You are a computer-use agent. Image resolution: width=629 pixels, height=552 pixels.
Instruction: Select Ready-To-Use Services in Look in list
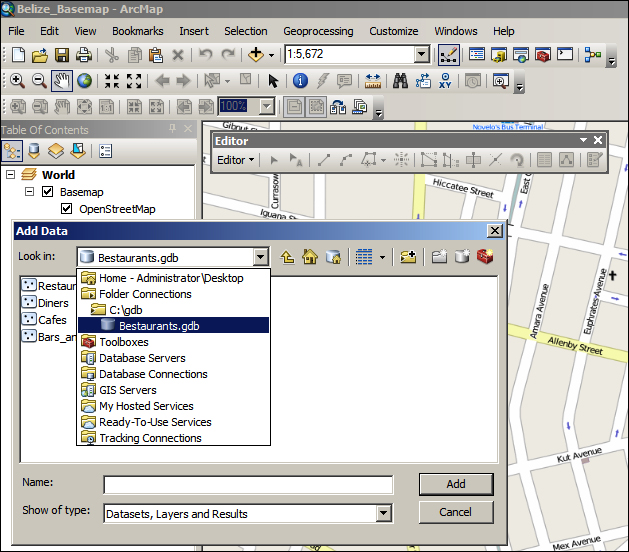pyautogui.click(x=173, y=422)
